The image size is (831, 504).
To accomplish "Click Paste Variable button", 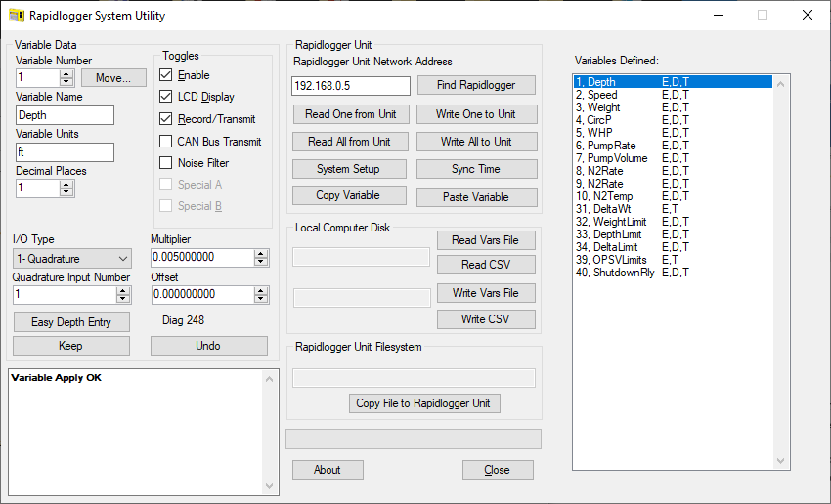I will (x=476, y=197).
